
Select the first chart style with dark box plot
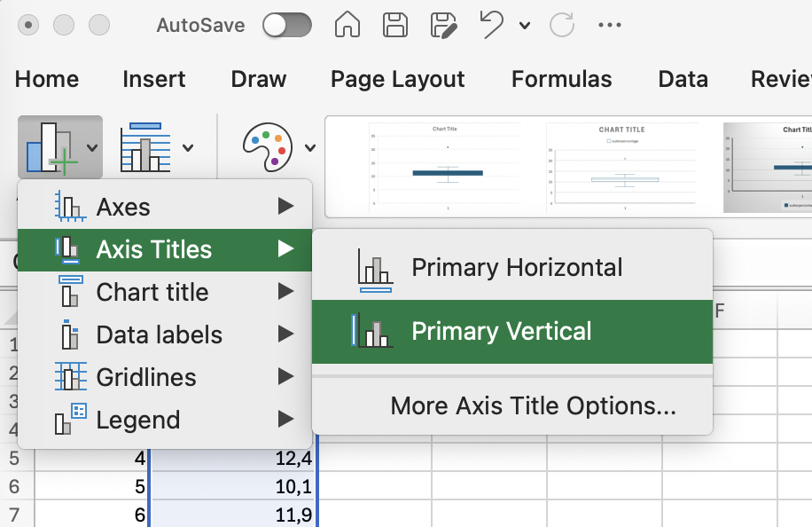[x=444, y=167]
